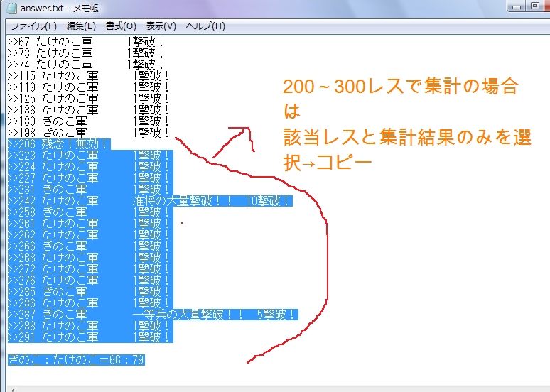Open the 書式(O) menu
The width and height of the screenshot is (550, 392).
121,26
